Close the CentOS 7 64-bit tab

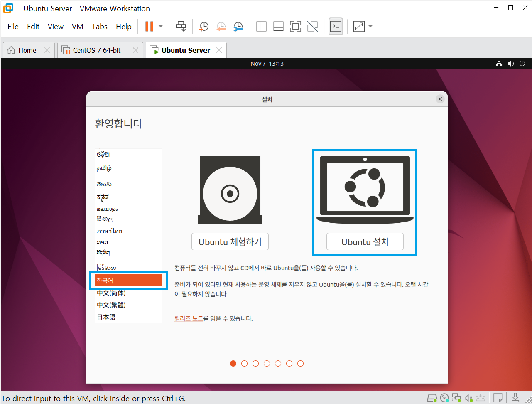tap(135, 50)
